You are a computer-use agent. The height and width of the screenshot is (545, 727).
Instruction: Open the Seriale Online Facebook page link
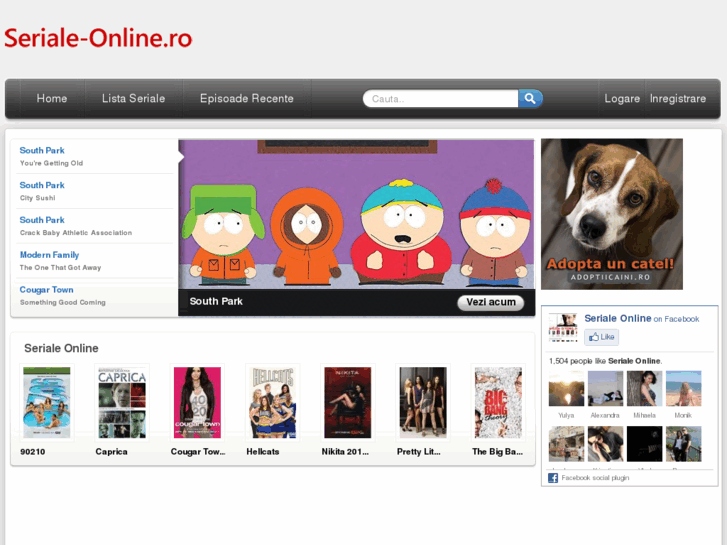point(618,318)
